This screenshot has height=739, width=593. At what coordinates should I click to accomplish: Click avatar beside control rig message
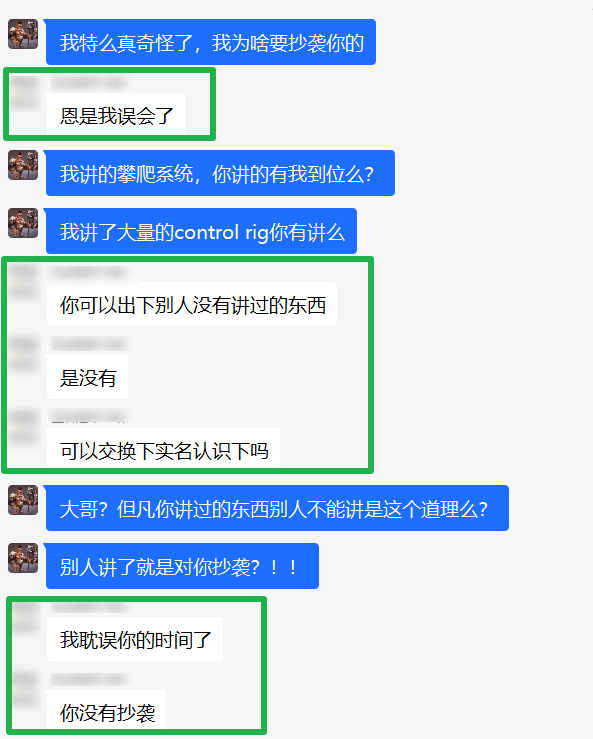point(23,223)
